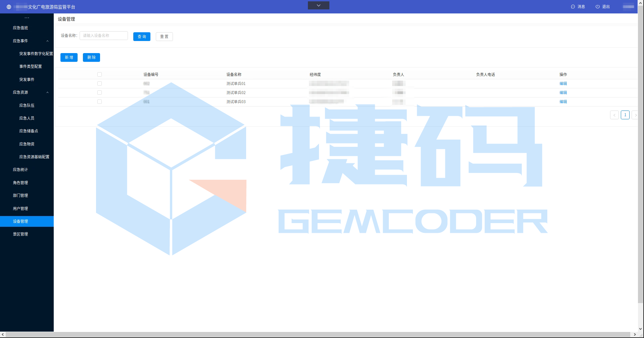
Task: Select 设备管理 in sidebar
Action: (27, 221)
